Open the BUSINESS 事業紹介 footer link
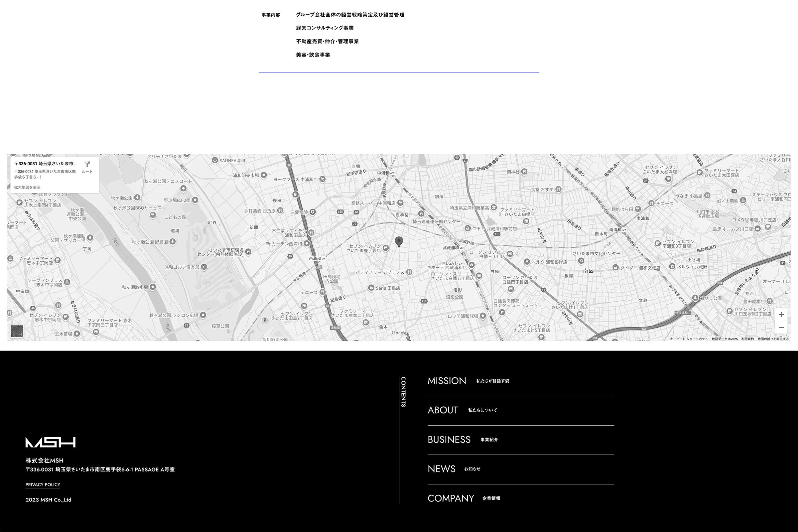 coord(449,439)
